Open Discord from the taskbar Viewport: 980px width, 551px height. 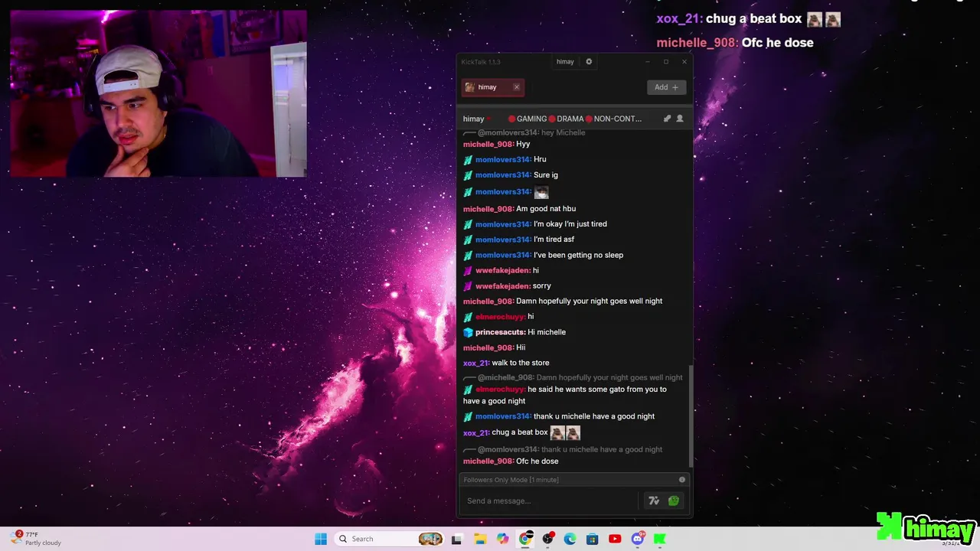[638, 539]
